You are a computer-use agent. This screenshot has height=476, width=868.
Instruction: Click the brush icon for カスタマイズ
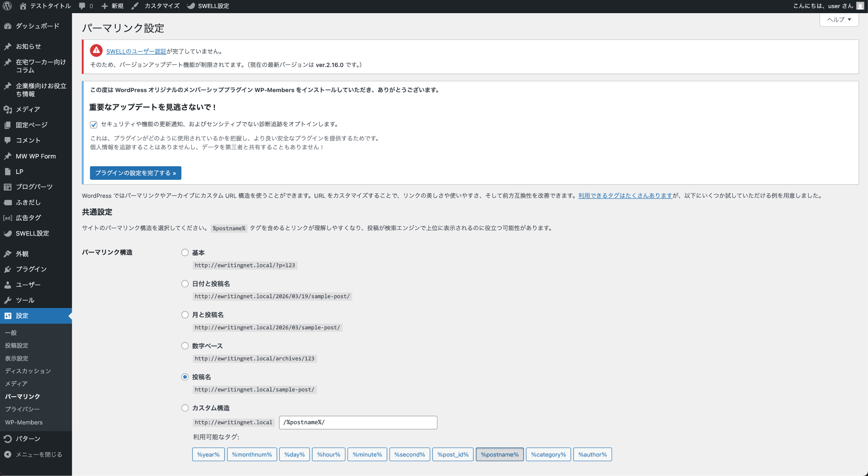[x=135, y=6]
